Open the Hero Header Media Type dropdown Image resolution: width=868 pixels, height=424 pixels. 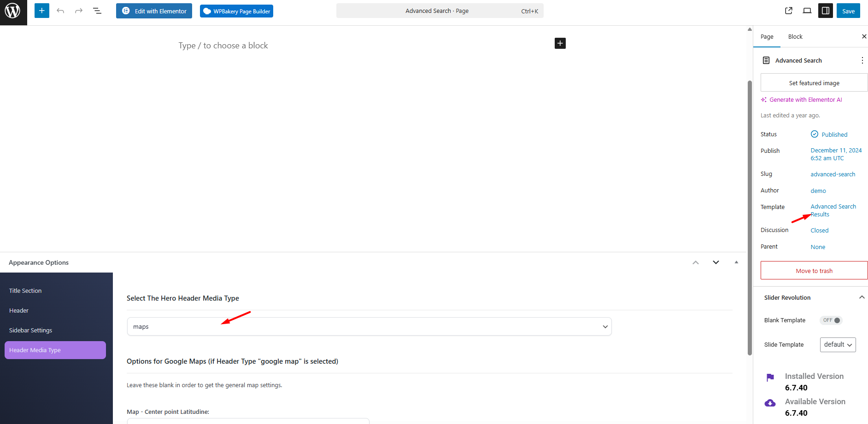pos(369,326)
